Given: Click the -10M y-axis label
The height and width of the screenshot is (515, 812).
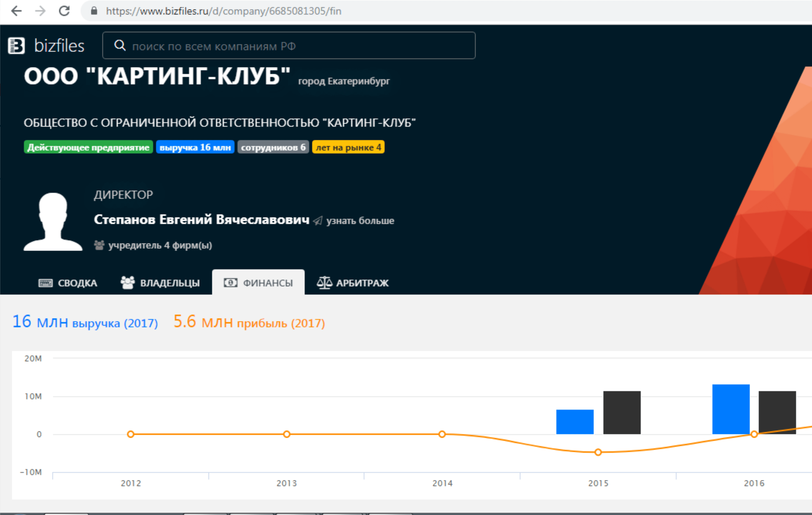Looking at the screenshot, I should click(31, 472).
